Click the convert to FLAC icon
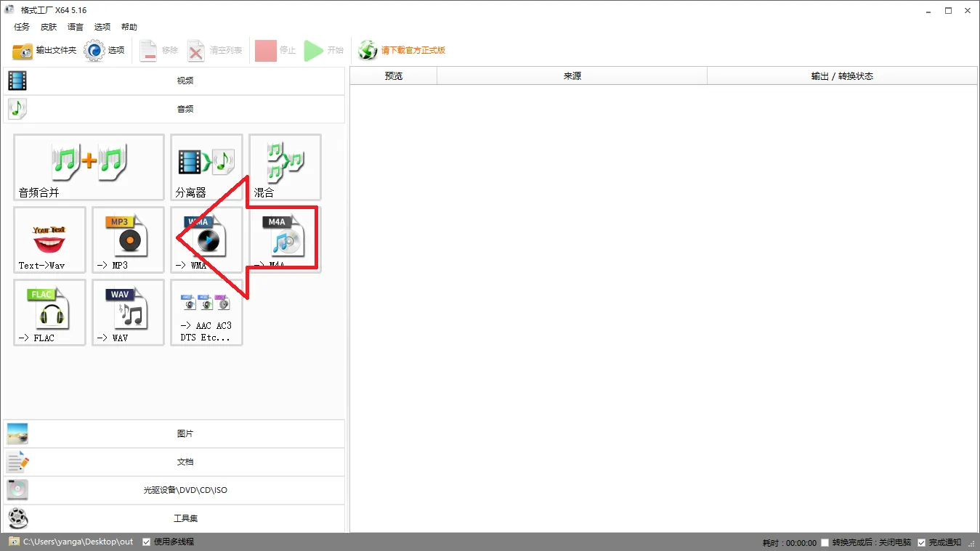Image resolution: width=980 pixels, height=551 pixels. pos(49,312)
